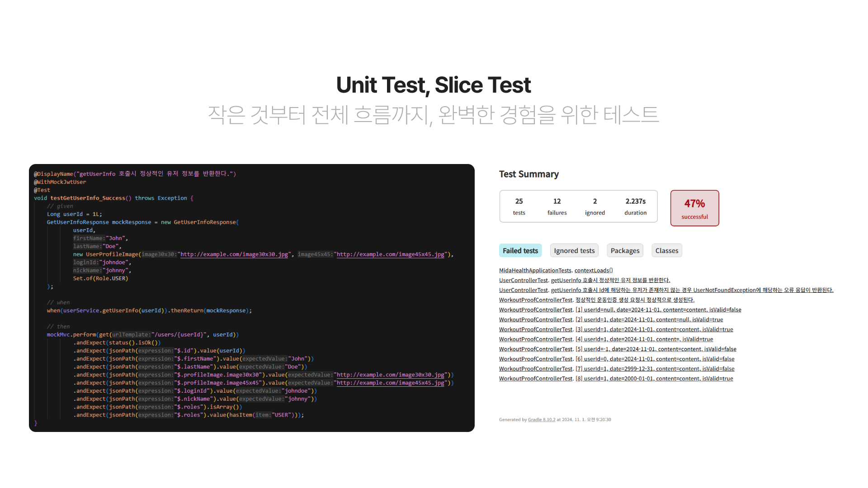
Task: Click the image30x30.jpg URL in the UserProfileImage line
Action: coord(234,254)
